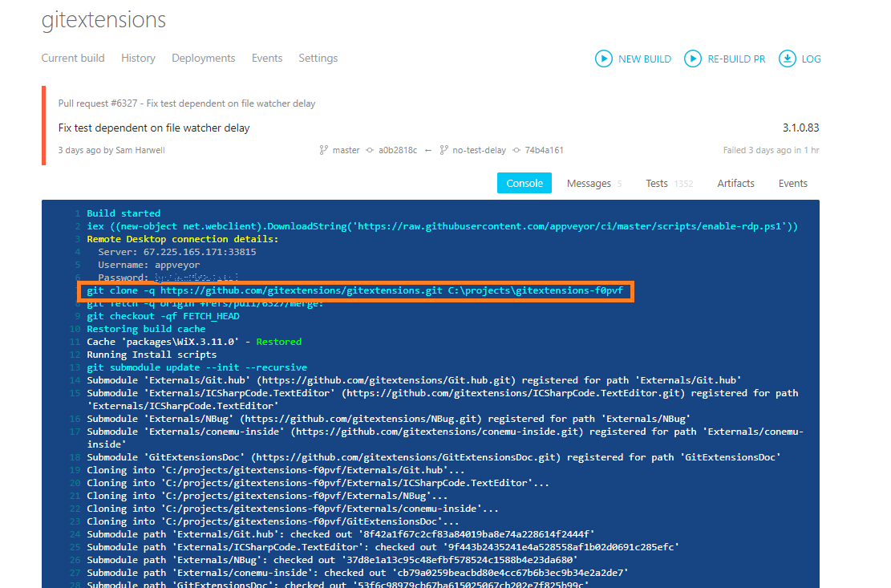Open the History tab
Viewport: 891px width, 588px height.
138,58
